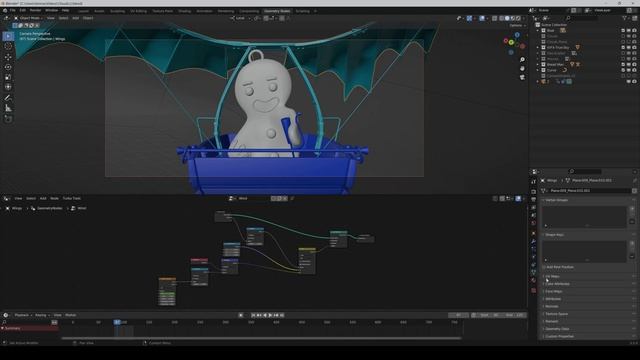Enable the Add Rest Position checkbox
Image resolution: width=640 pixels, height=360 pixels.
click(x=544, y=267)
